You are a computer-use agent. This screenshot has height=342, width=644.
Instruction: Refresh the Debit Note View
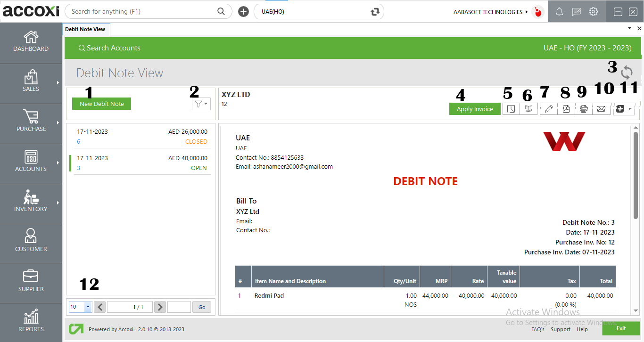tap(627, 73)
